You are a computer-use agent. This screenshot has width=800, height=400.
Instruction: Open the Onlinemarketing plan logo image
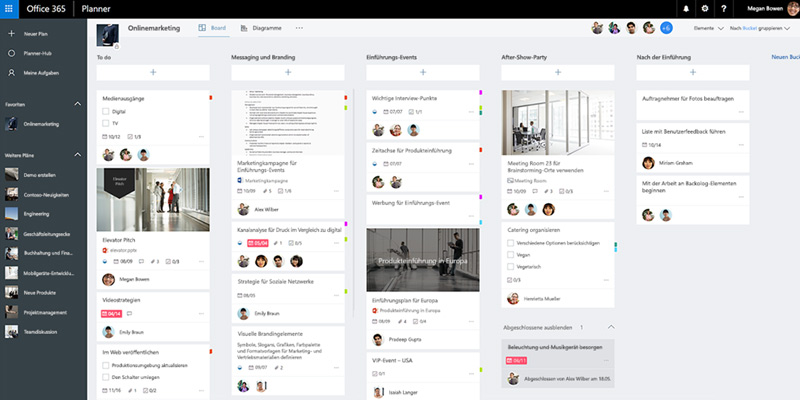(x=107, y=35)
